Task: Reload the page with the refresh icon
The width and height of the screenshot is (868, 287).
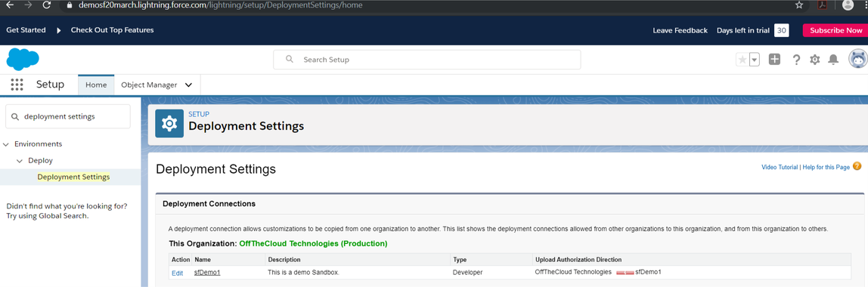Action: click(47, 5)
